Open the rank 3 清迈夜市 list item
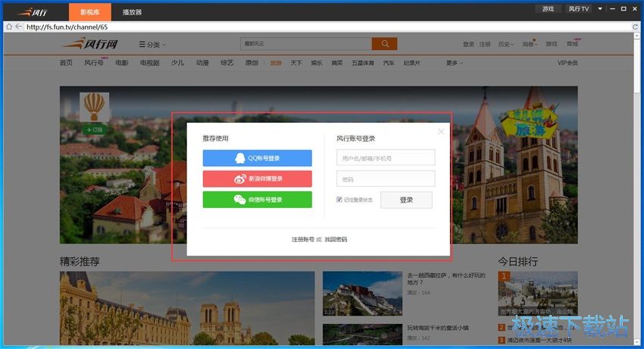The image size is (644, 349). [536, 341]
